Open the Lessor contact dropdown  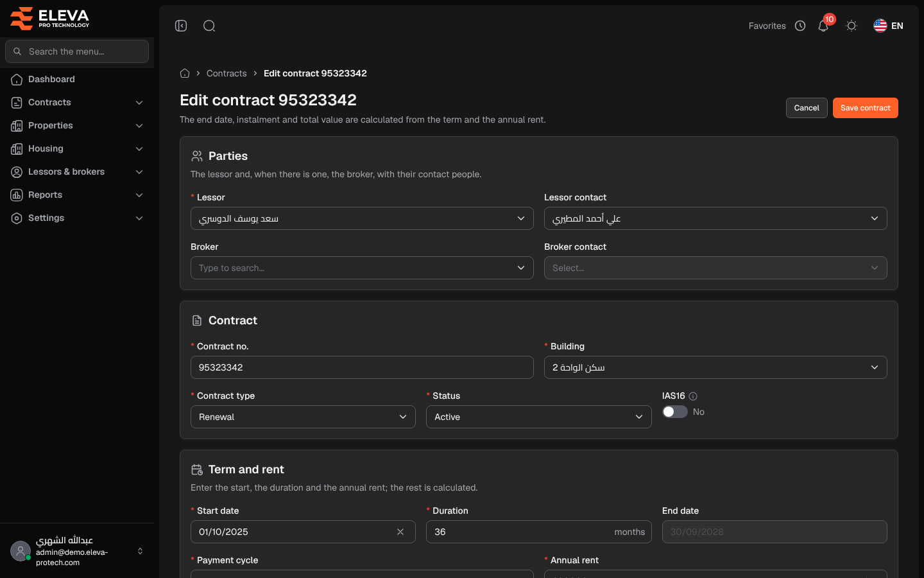point(715,218)
